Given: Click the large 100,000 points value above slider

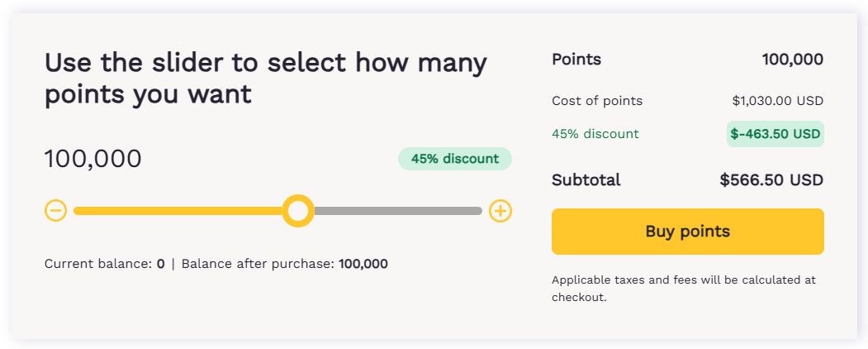Looking at the screenshot, I should (93, 159).
